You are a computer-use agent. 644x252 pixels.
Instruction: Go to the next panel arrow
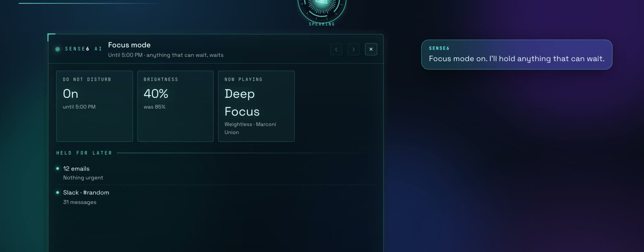tap(353, 49)
